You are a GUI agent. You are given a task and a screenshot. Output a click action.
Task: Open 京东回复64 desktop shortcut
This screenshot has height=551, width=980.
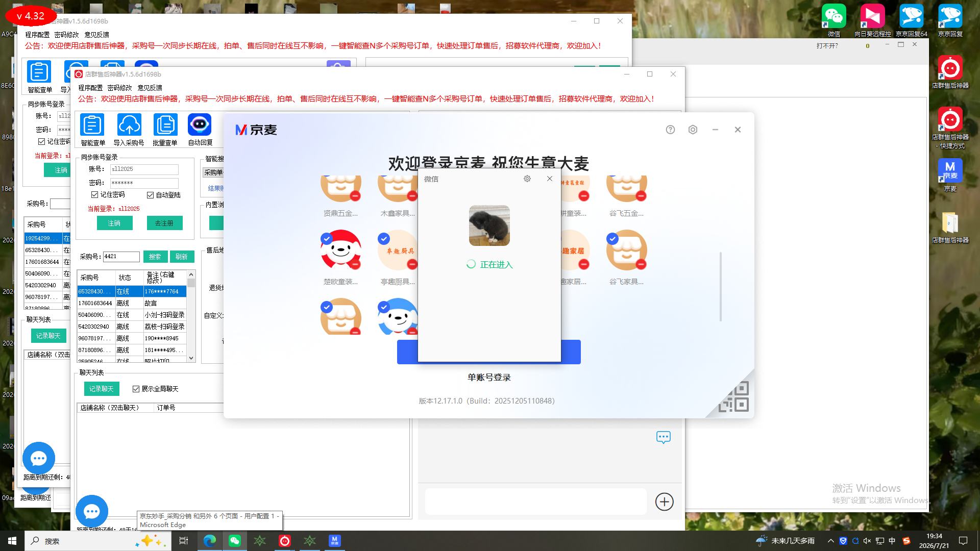click(x=912, y=20)
